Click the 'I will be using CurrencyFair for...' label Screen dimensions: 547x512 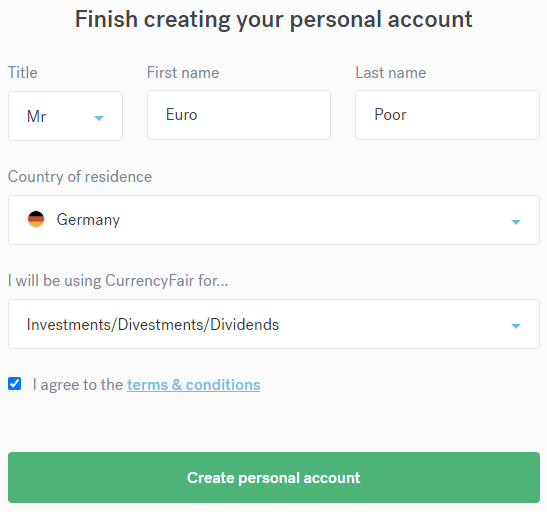coord(118,280)
